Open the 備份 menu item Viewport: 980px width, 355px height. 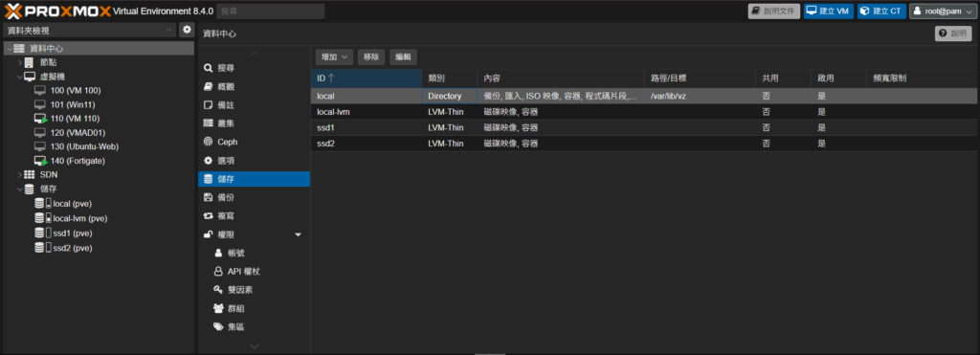point(254,197)
